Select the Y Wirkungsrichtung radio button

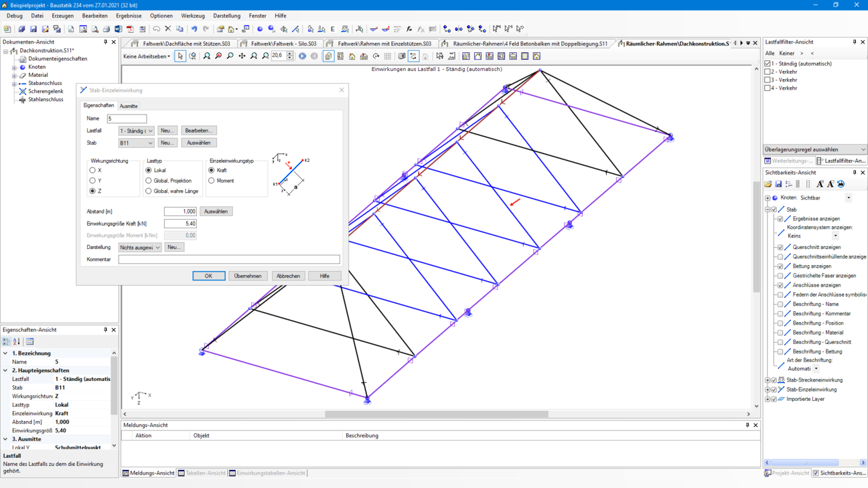tap(92, 181)
